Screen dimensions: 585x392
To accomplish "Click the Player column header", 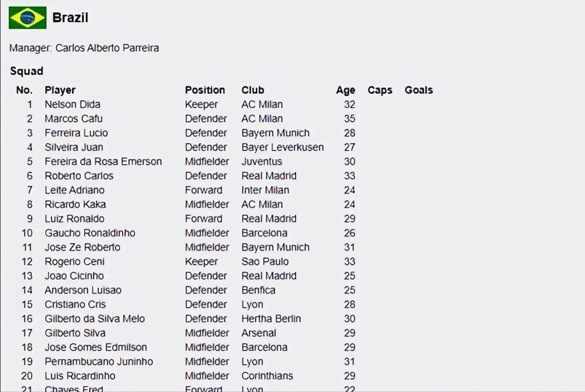I will (60, 90).
